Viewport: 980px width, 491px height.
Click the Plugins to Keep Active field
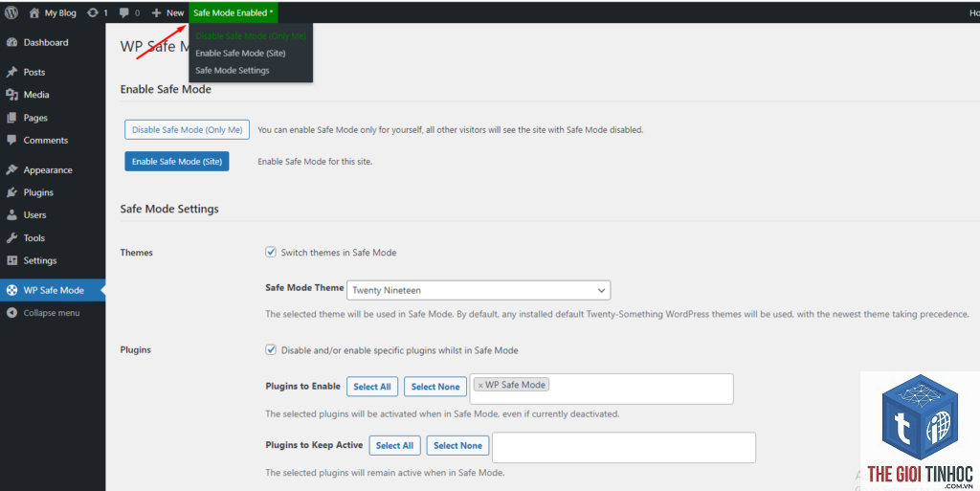pos(624,447)
